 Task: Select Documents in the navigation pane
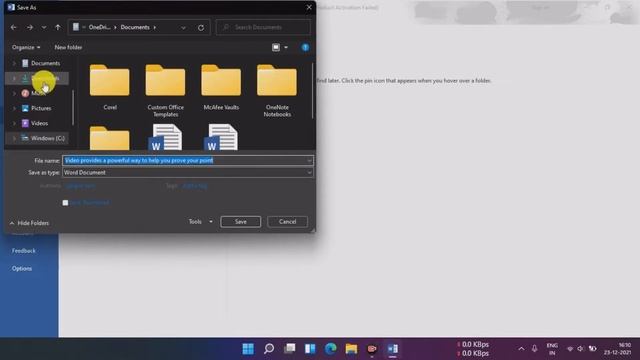[x=45, y=63]
